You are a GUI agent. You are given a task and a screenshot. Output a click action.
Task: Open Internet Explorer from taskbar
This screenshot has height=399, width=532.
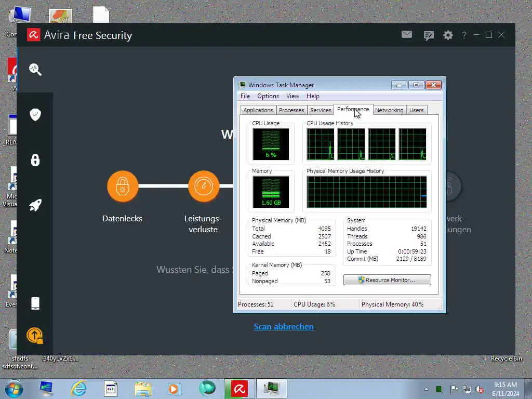click(x=78, y=389)
